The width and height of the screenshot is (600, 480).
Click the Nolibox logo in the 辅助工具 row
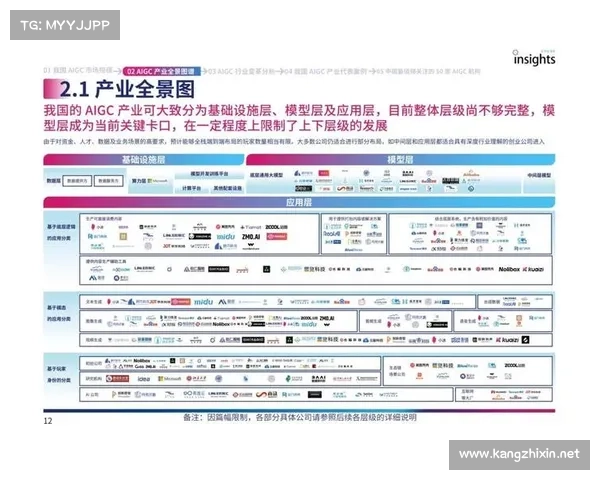click(x=509, y=269)
